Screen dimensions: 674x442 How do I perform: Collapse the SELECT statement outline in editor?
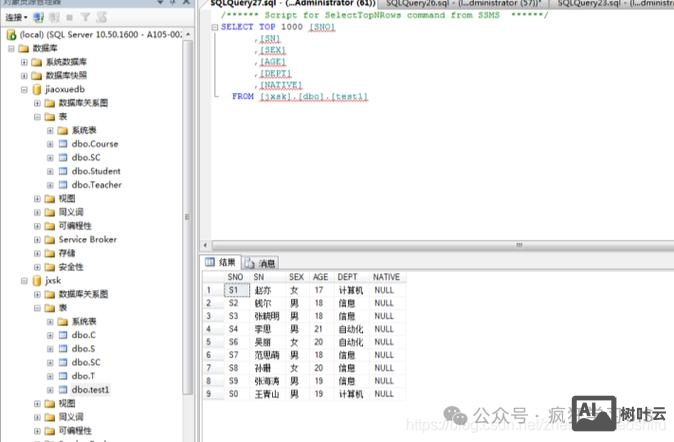click(x=214, y=27)
